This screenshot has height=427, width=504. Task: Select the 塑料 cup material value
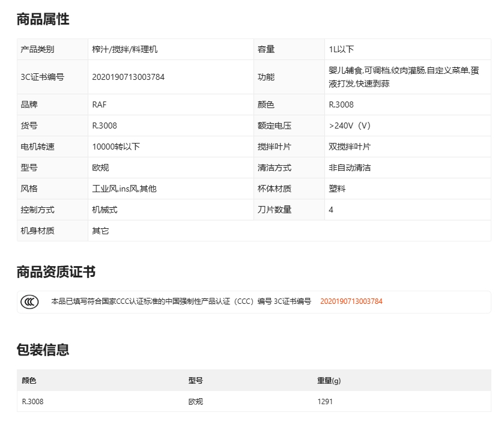click(x=337, y=189)
